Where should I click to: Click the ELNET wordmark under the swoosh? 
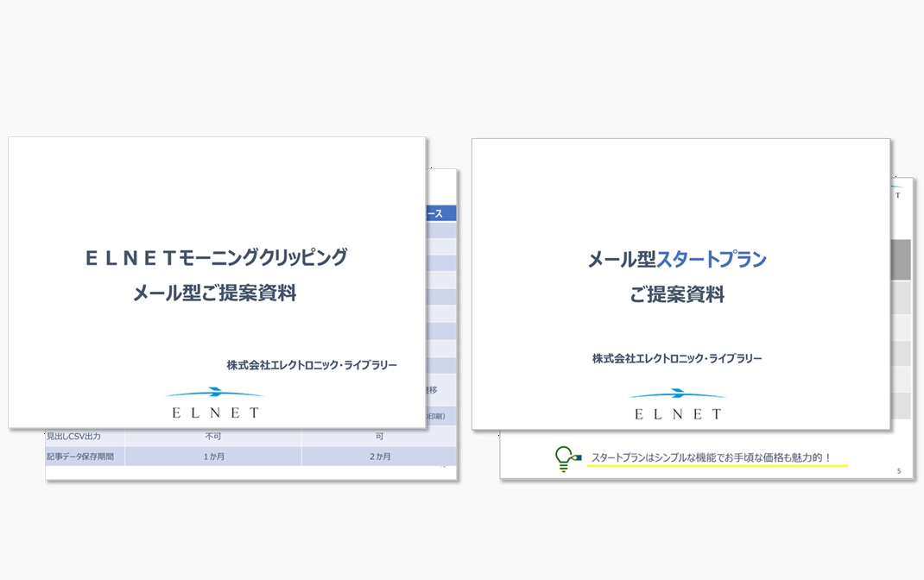coord(214,412)
